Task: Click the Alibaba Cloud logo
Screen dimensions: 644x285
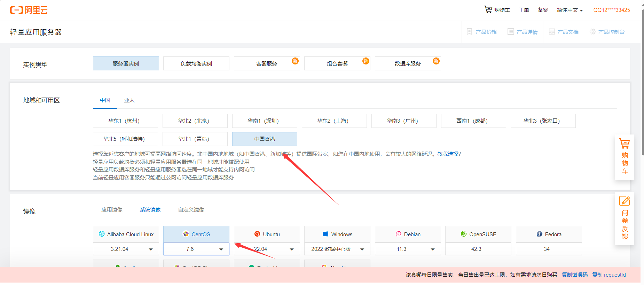Action: (29, 10)
